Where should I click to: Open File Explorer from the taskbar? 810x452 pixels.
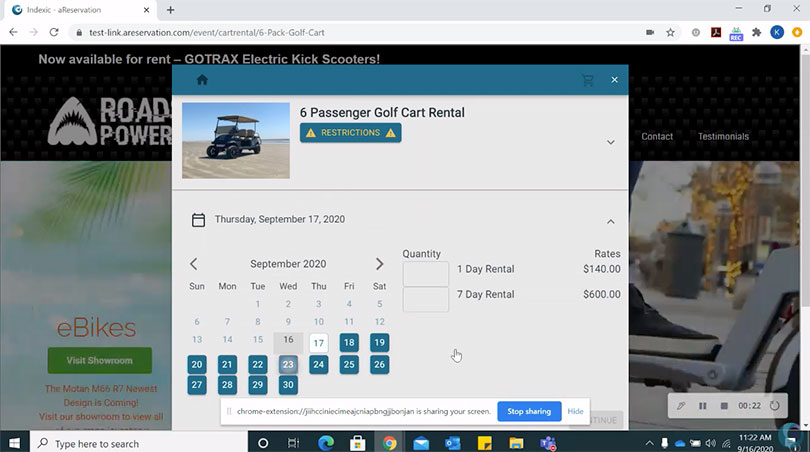pyautogui.click(x=516, y=443)
